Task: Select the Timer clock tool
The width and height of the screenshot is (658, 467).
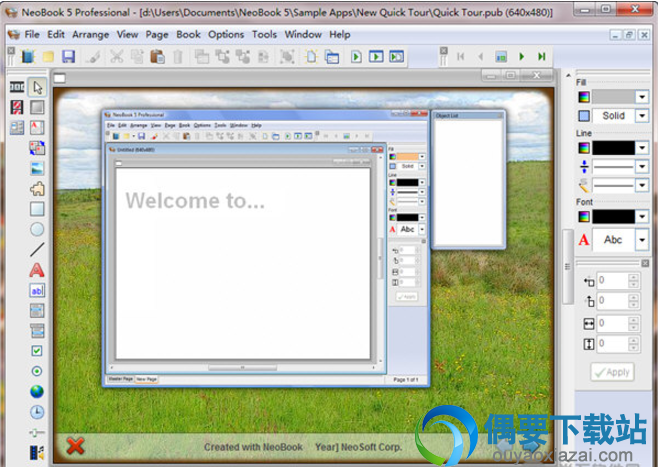Action: [x=37, y=412]
